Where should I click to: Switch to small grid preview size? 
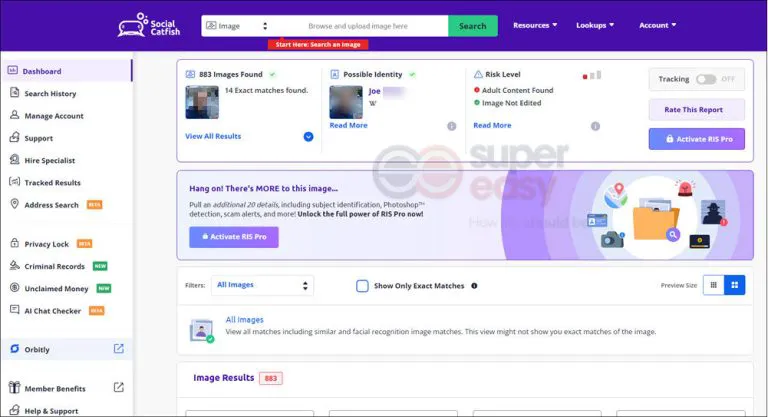point(713,285)
